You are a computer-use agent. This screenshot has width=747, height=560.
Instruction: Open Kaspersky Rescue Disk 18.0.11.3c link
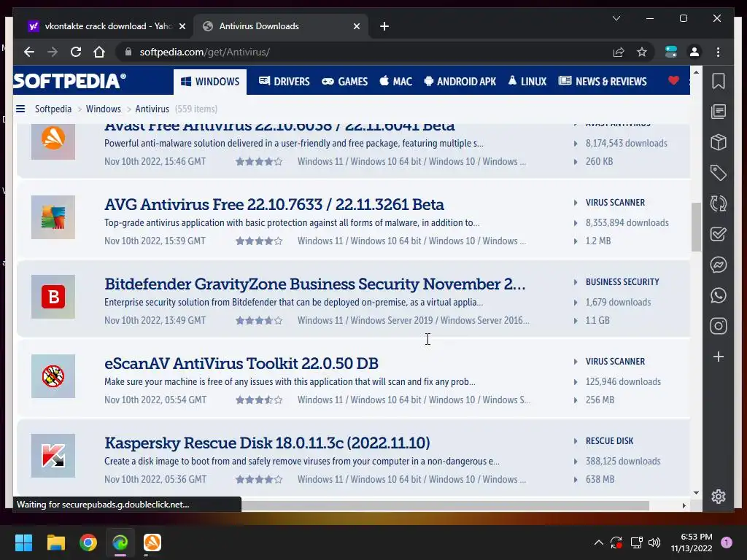[x=267, y=443]
